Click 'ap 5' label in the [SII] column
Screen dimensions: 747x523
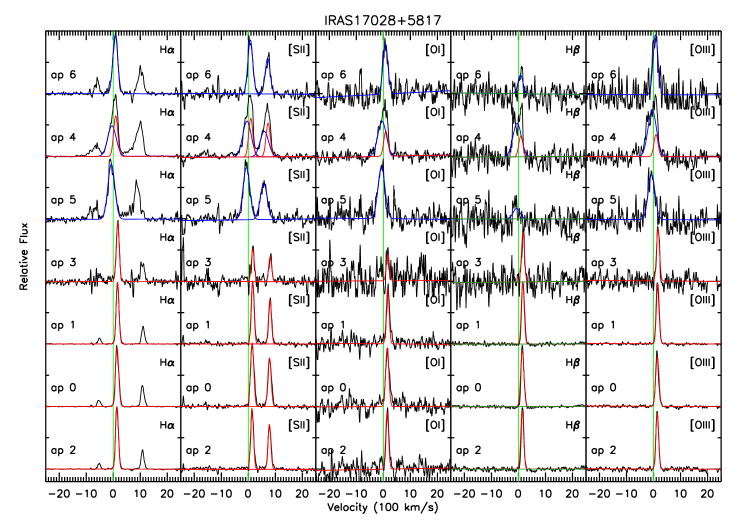pos(198,200)
